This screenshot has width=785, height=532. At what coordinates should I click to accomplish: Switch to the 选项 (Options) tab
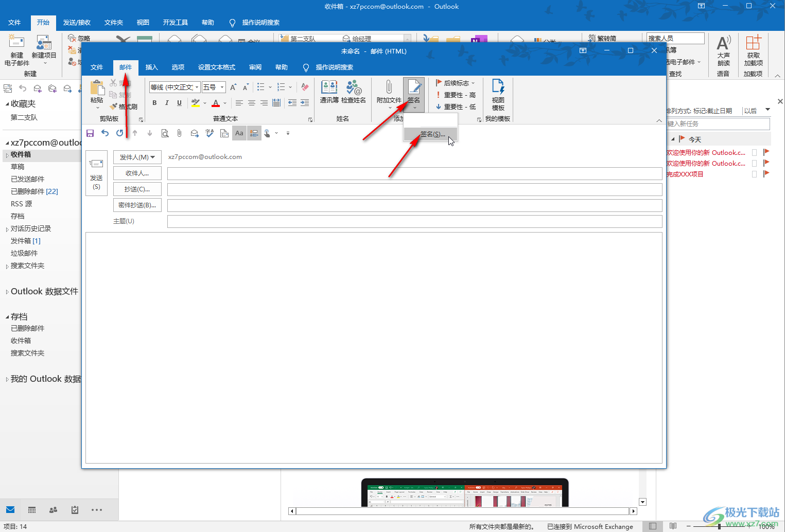pos(178,67)
